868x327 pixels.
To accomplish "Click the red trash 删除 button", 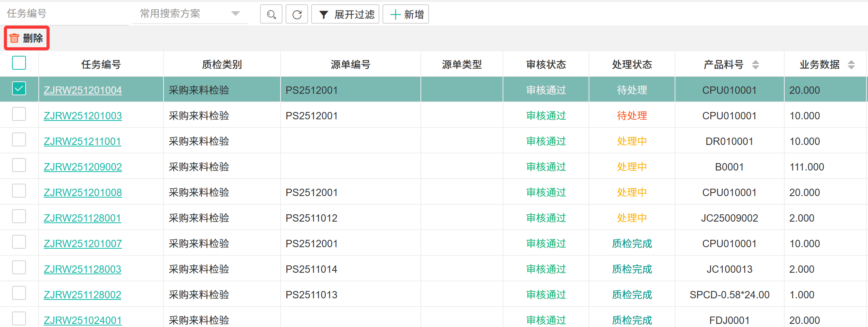I will 27,38.
